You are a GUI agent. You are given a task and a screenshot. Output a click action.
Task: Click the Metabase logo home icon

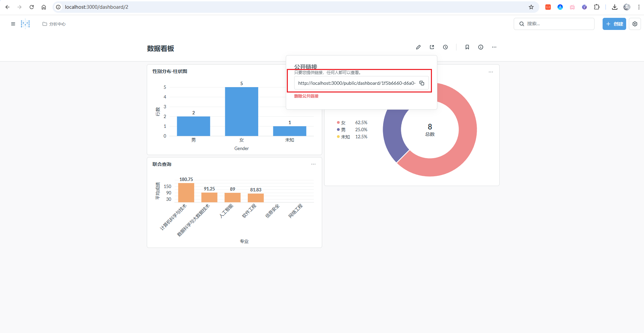25,24
